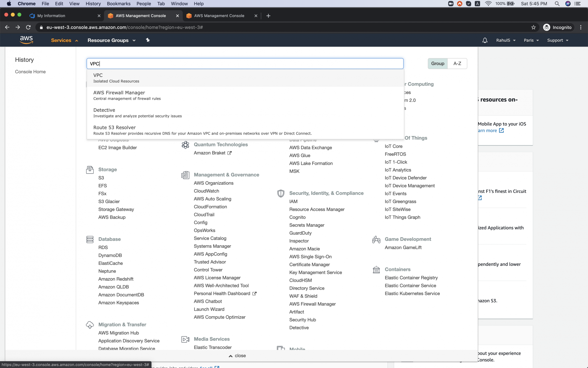The width and height of the screenshot is (588, 368).
Task: Click the Quantum Technologies atom icon
Action: click(x=185, y=145)
